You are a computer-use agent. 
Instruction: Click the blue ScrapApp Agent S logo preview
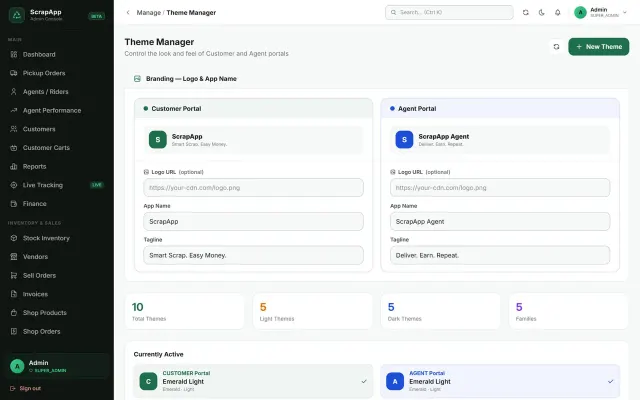click(x=404, y=140)
